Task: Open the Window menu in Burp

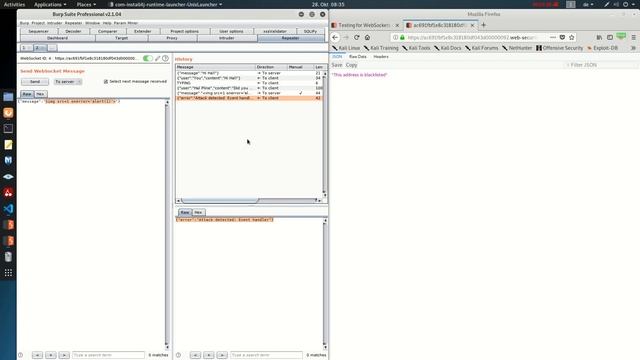Action: 92,23
